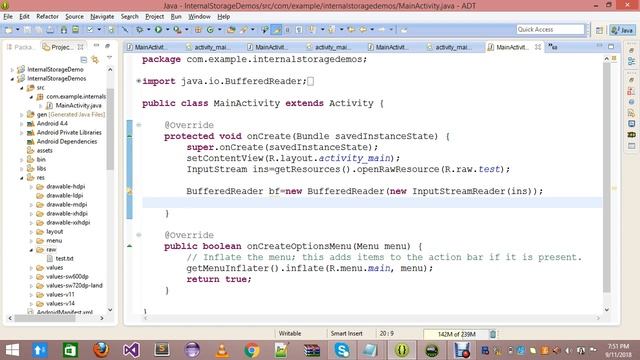The width and height of the screenshot is (640, 360).
Task: Click the Open Type folder icon
Action: (x=231, y=29)
